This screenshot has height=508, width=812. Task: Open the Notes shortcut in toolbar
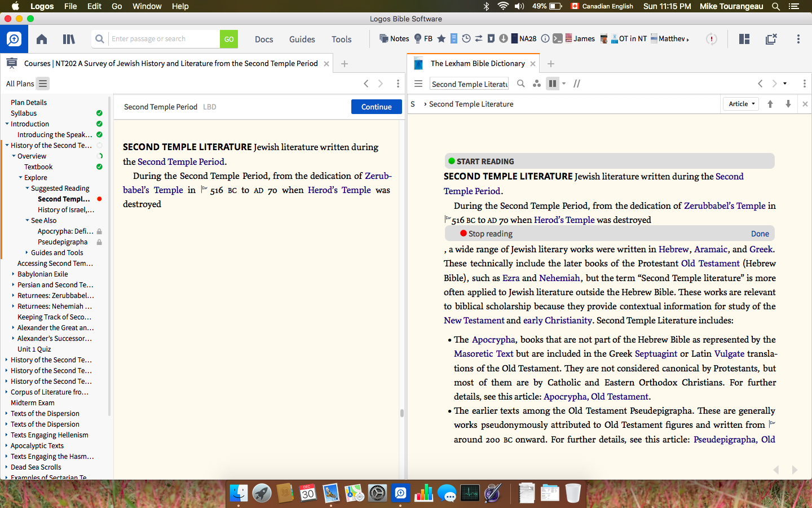tap(394, 38)
